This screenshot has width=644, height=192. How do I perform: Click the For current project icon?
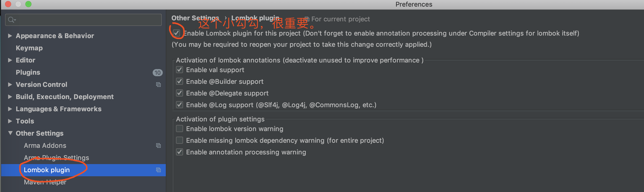click(307, 19)
